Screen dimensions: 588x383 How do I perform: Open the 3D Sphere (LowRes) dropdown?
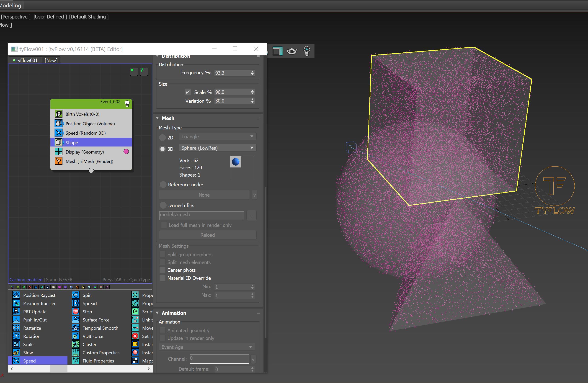tap(217, 148)
